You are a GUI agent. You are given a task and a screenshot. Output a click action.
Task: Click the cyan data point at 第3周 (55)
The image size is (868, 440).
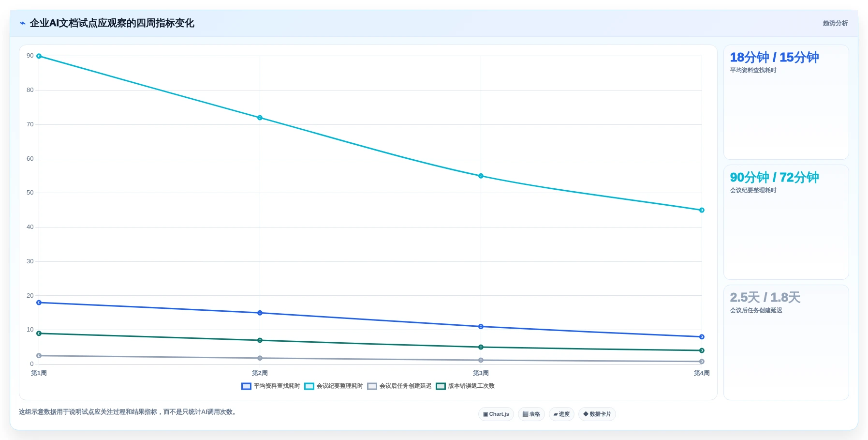[481, 176]
